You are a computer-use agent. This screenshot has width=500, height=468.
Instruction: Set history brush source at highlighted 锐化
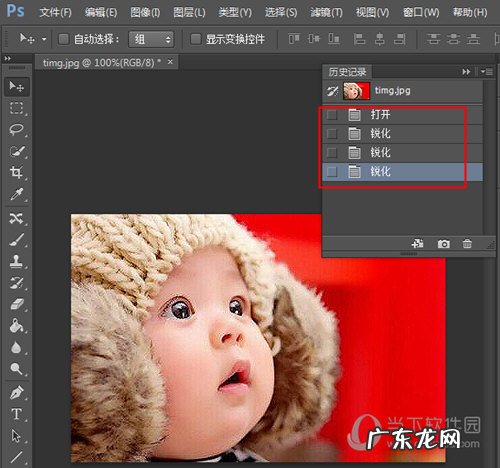332,172
